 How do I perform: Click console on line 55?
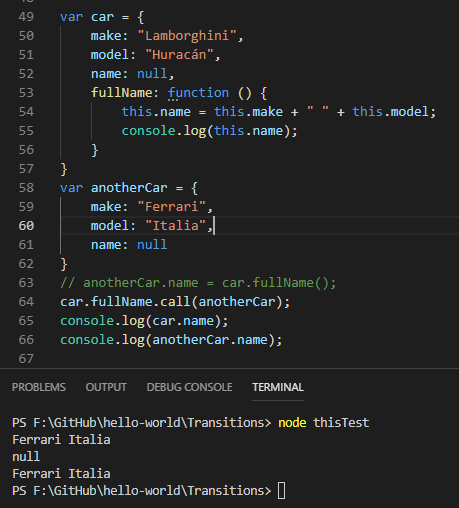click(148, 131)
